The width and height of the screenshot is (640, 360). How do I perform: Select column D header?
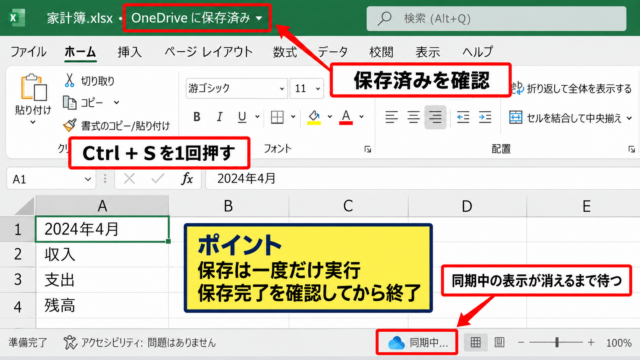467,206
